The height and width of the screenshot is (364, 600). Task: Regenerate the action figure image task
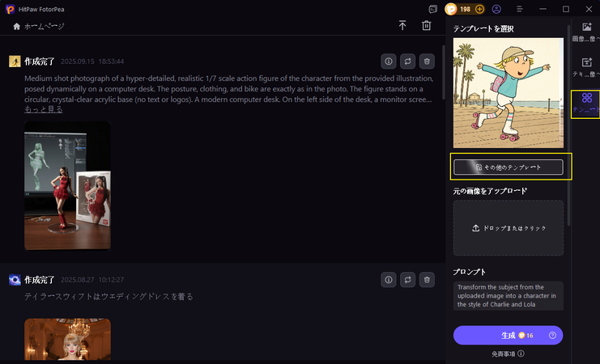408,61
